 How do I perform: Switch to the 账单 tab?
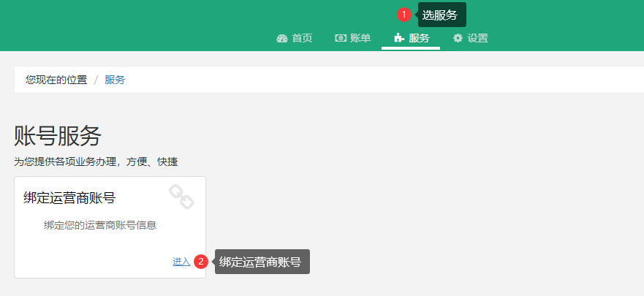[353, 38]
